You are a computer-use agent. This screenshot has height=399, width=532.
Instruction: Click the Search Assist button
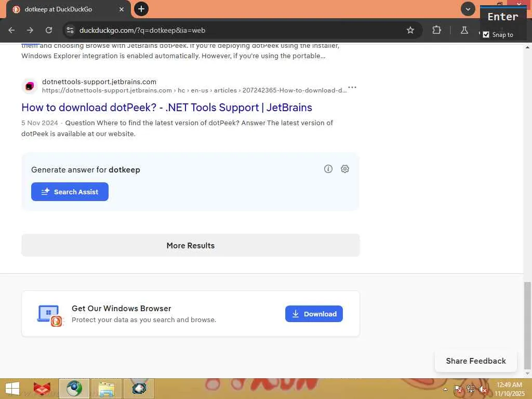(x=70, y=192)
